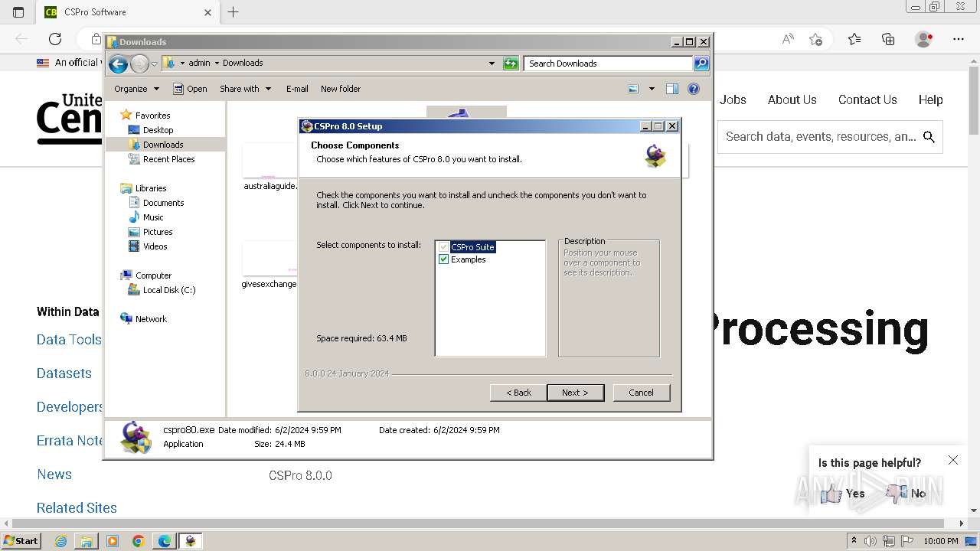Refresh the browser page
Image resolution: width=980 pixels, height=551 pixels.
click(55, 39)
